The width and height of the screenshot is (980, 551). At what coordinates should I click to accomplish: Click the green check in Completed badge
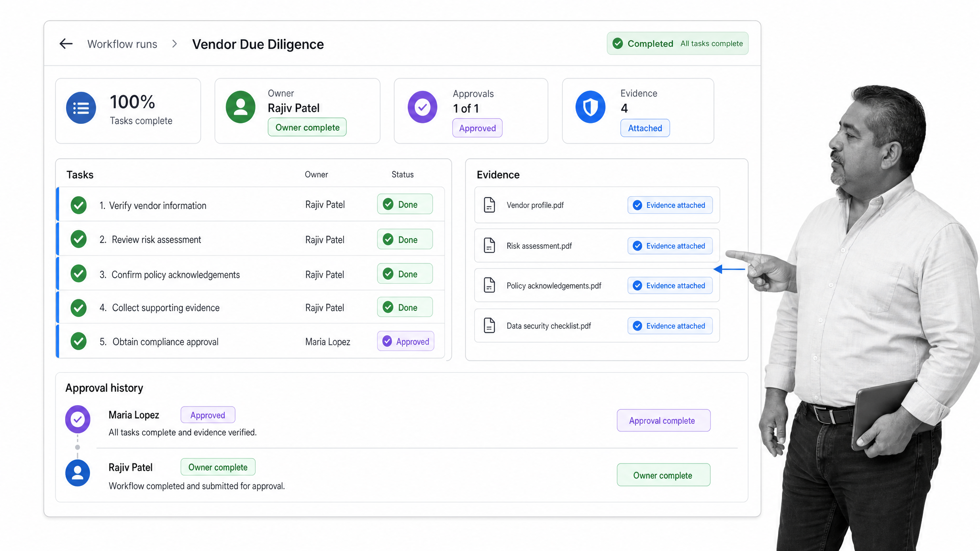point(618,44)
